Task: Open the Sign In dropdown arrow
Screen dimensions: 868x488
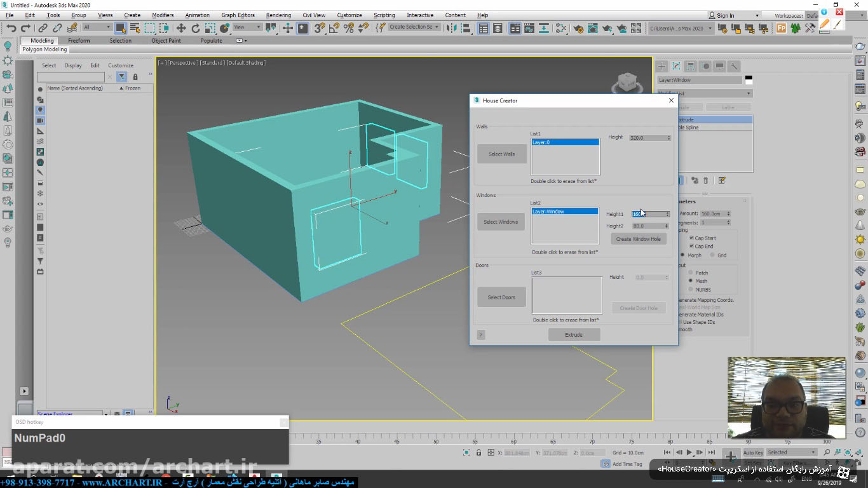Action: (757, 16)
